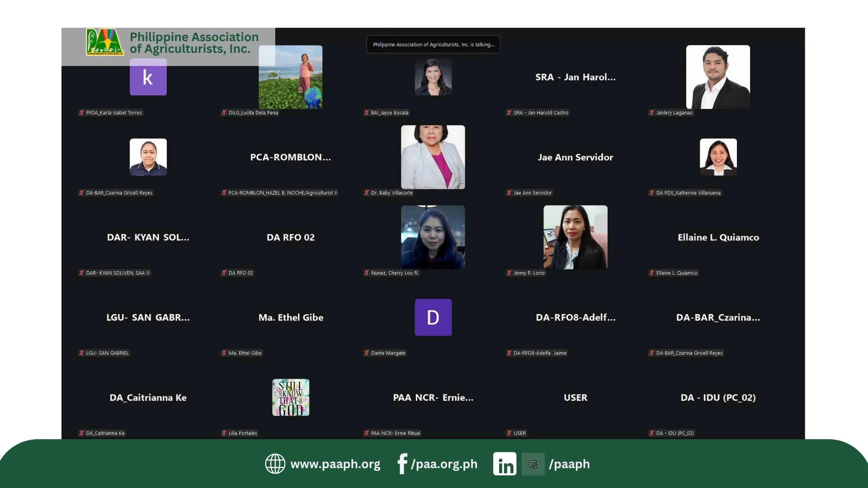Open the /paa.org.ph Facebook link

pyautogui.click(x=444, y=464)
